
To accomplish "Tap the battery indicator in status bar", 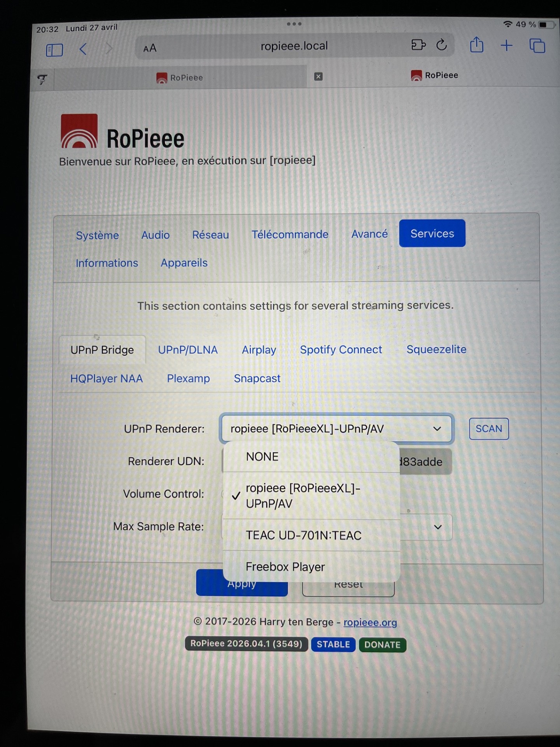I will pos(546,25).
